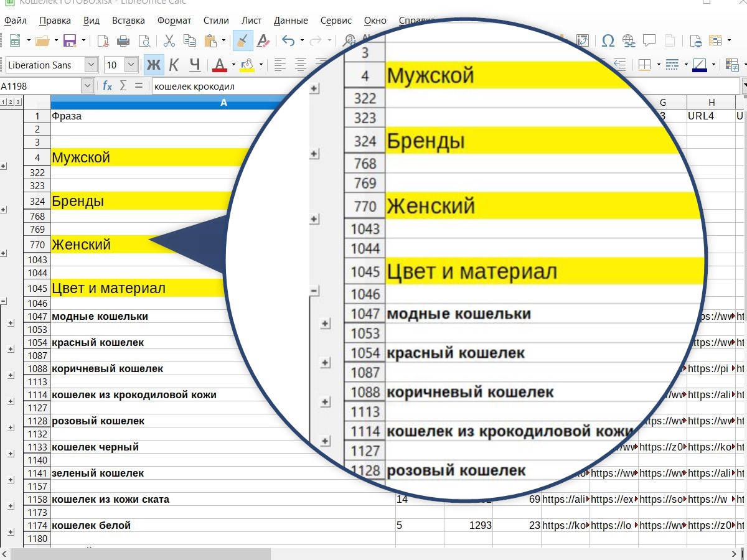Show outline level 3

[x=19, y=102]
